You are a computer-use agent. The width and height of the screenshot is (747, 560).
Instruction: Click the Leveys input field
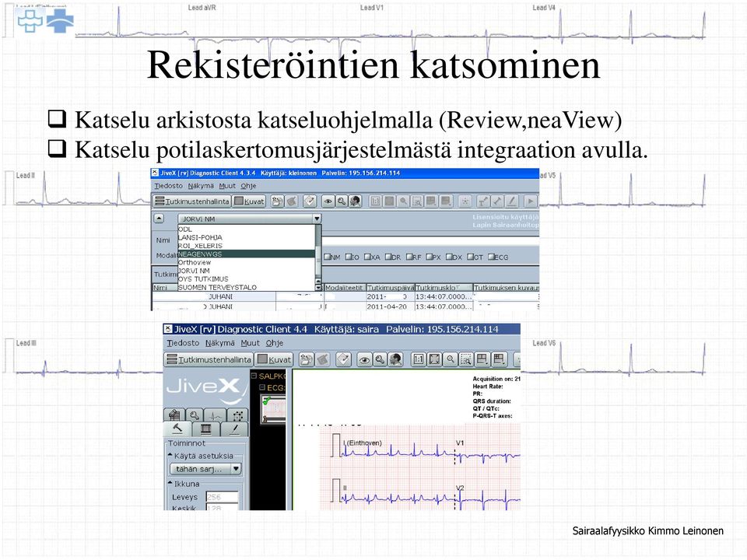pyautogui.click(x=222, y=497)
